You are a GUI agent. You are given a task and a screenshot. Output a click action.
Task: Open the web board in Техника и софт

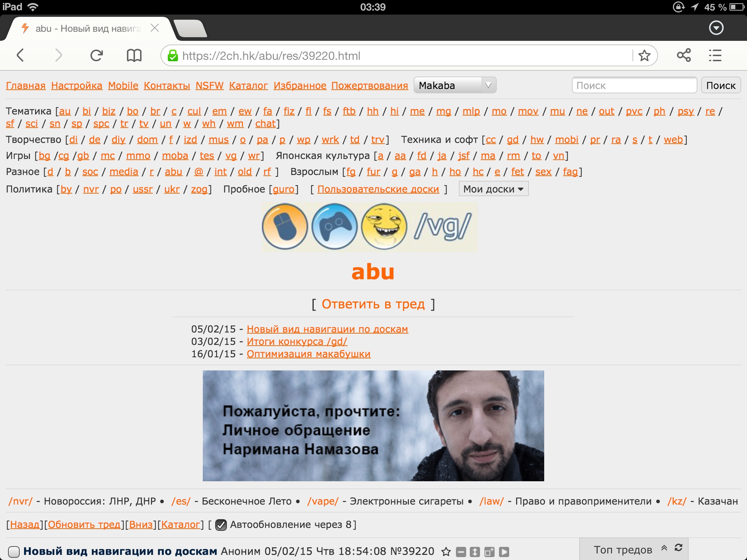coord(673,140)
